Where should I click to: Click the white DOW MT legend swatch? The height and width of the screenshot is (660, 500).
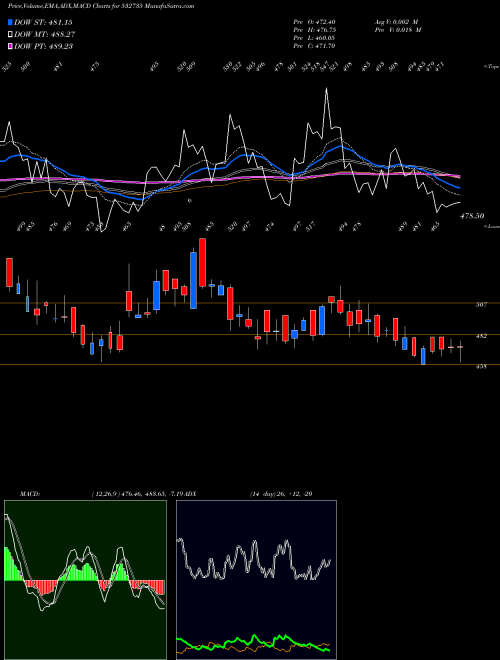(10, 34)
